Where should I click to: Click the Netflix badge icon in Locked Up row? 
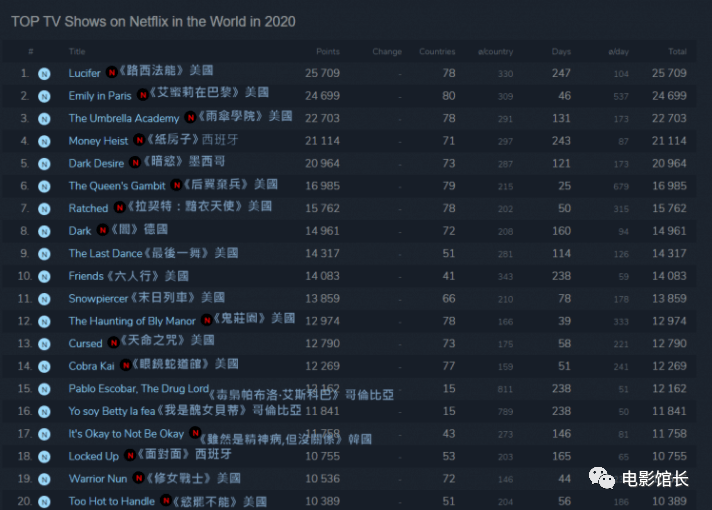44,457
